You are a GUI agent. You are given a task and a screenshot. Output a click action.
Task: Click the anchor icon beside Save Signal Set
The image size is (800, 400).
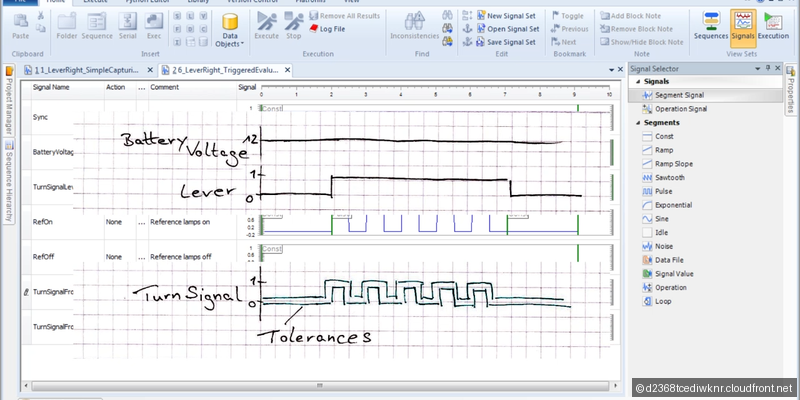pos(467,42)
